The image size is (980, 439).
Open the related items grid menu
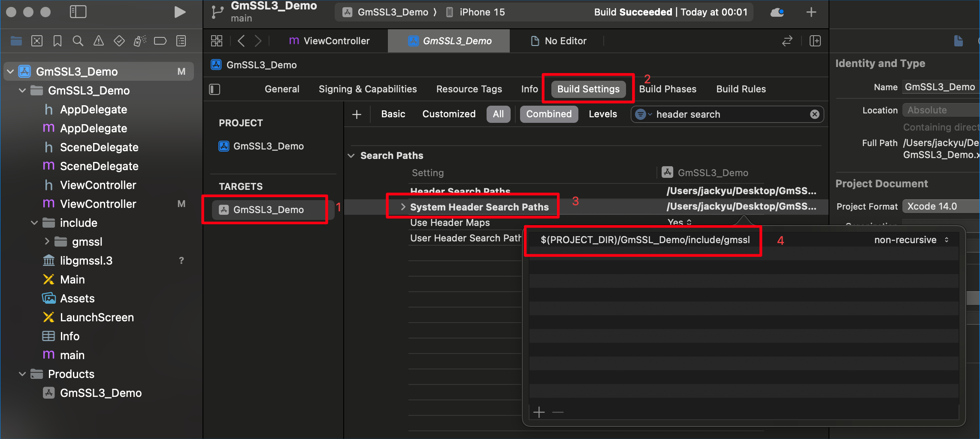coord(217,41)
